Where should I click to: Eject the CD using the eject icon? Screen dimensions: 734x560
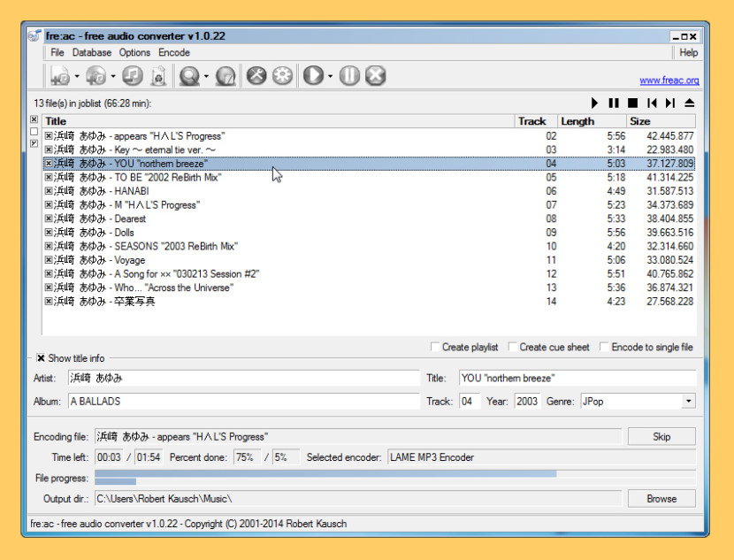pos(690,104)
